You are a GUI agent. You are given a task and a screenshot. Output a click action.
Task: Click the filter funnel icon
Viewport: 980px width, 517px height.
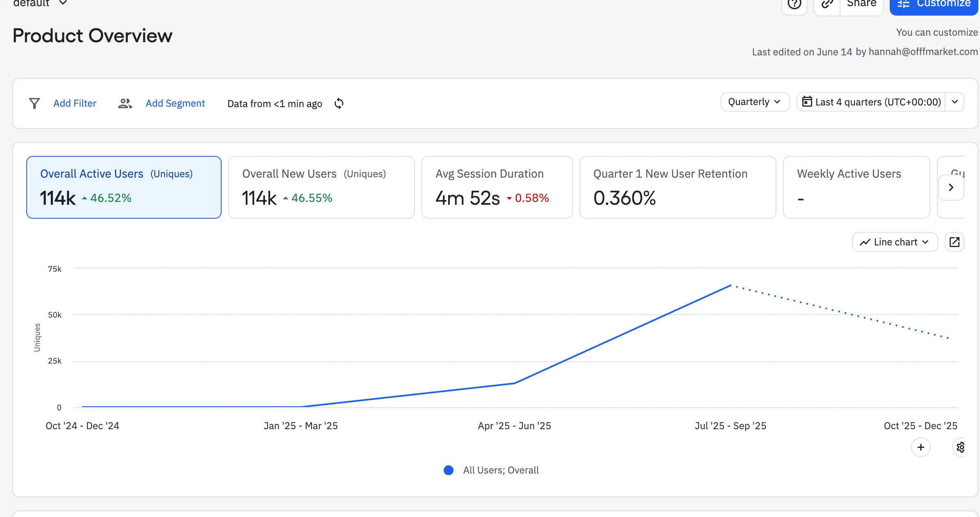[x=34, y=103]
